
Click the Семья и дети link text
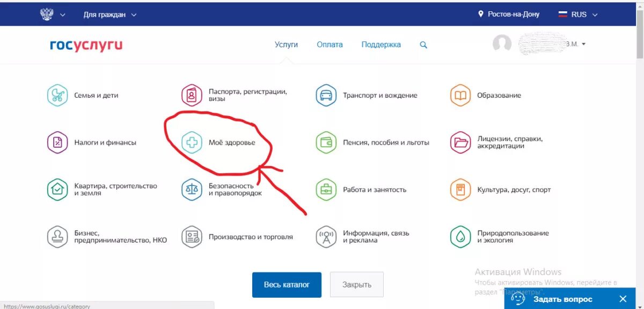(96, 96)
